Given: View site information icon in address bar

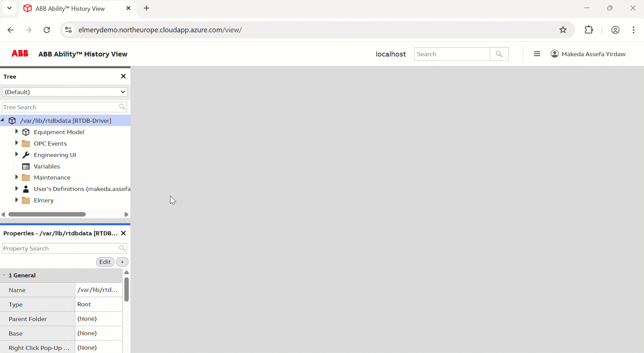Looking at the screenshot, I should pyautogui.click(x=68, y=30).
